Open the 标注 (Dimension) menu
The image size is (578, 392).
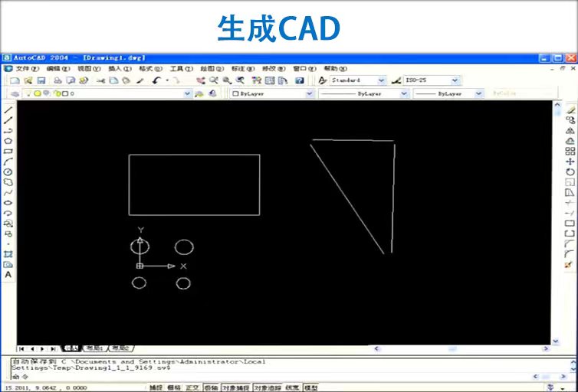click(243, 69)
